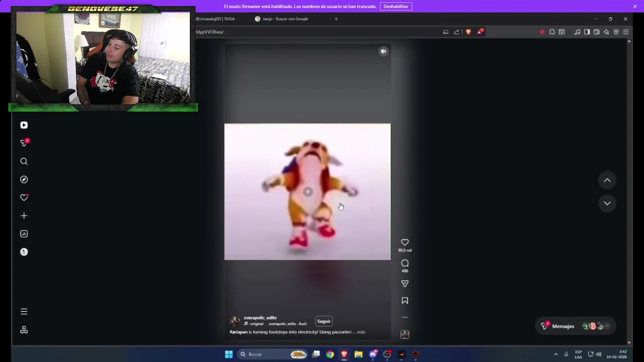Image resolution: width=644 pixels, height=362 pixels.
Task: Open the Brave Wallet icon
Action: [x=597, y=32]
